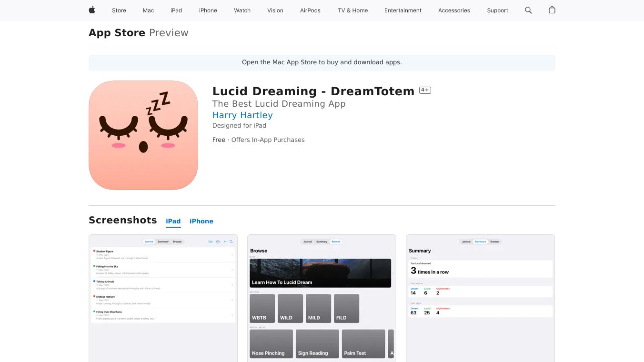Click the Screenshots section heading
Image resolution: width=644 pixels, height=362 pixels.
[x=123, y=220]
